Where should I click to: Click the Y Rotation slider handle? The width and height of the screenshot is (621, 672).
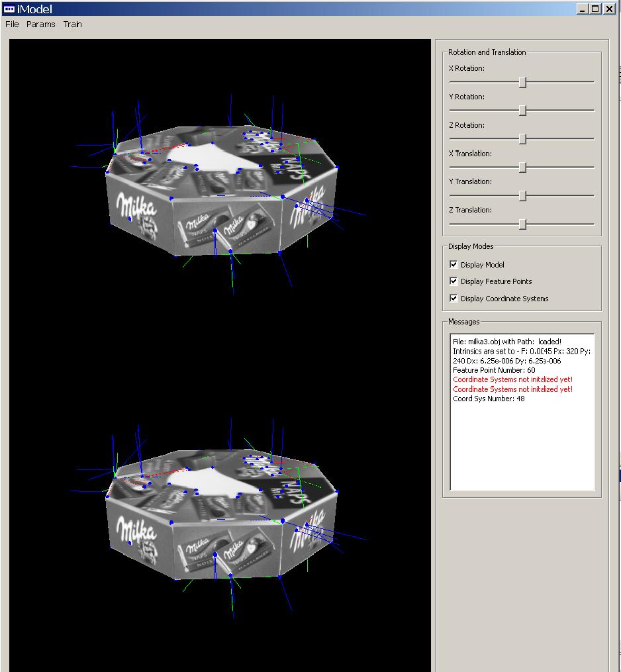click(x=522, y=111)
